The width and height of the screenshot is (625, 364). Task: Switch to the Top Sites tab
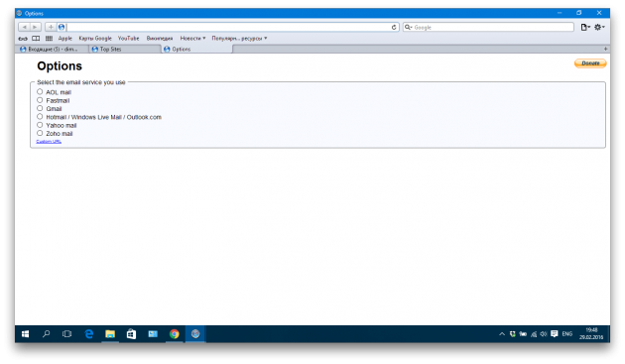click(125, 49)
